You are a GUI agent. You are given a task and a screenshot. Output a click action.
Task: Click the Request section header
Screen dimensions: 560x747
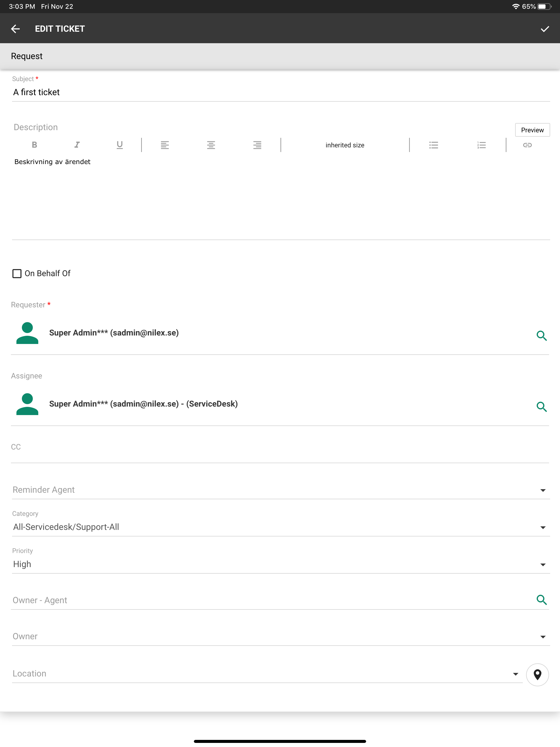[x=280, y=56]
